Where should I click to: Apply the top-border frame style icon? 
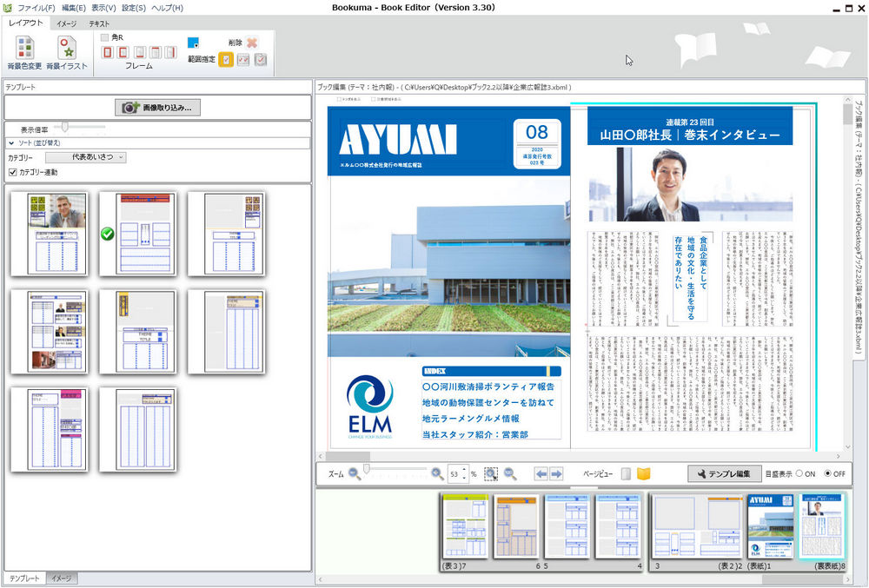tap(156, 53)
